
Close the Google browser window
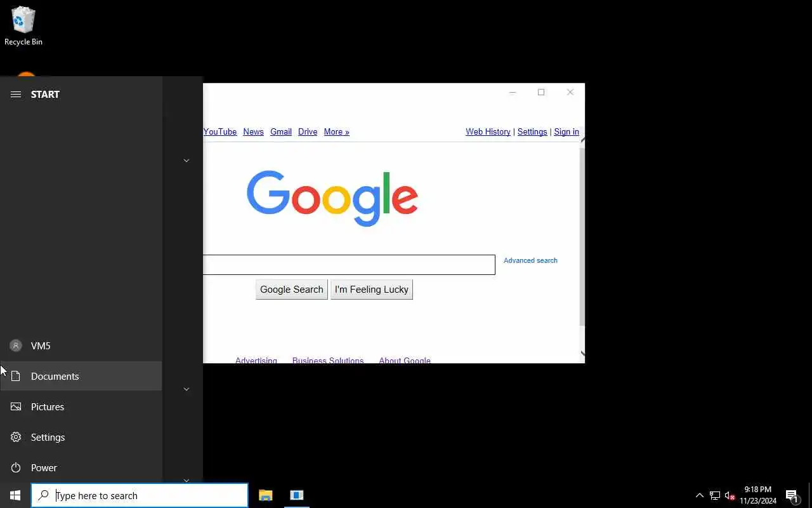point(570,92)
